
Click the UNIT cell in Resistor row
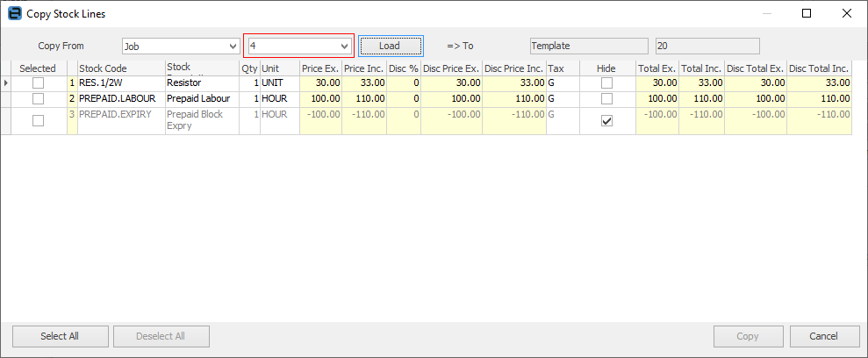pos(280,83)
